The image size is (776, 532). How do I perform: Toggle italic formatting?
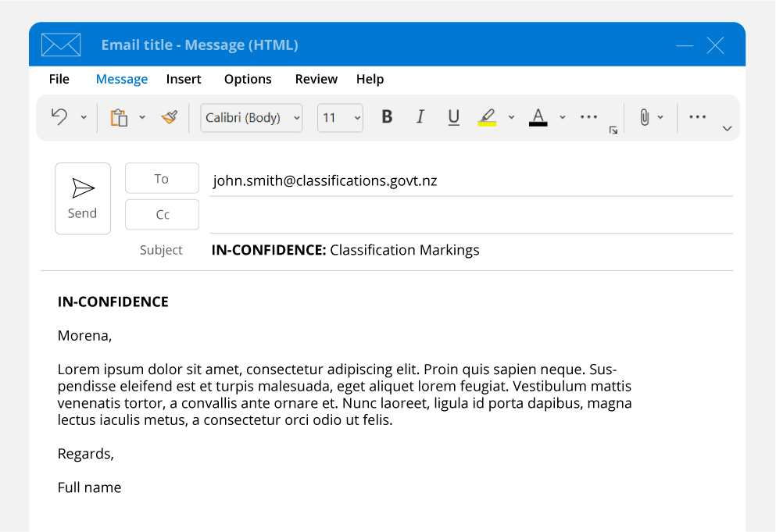point(420,117)
